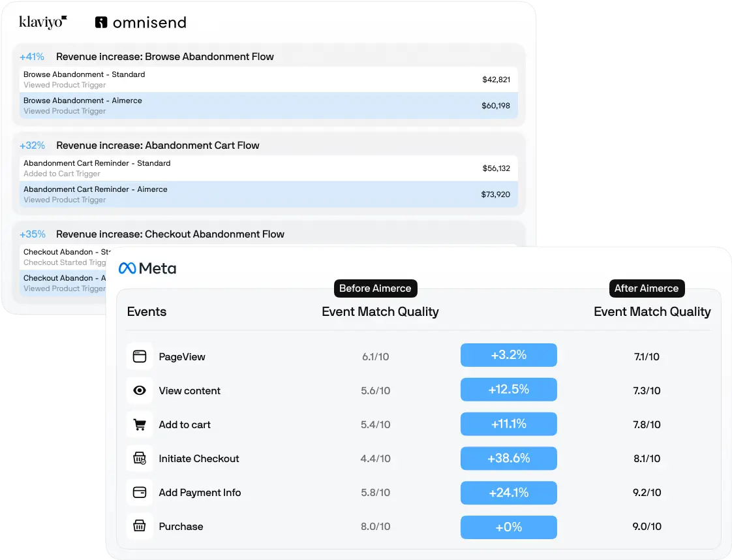Click the +38.6% Initiate Checkout pill
Viewport: 732px width, 560px height.
coord(508,458)
